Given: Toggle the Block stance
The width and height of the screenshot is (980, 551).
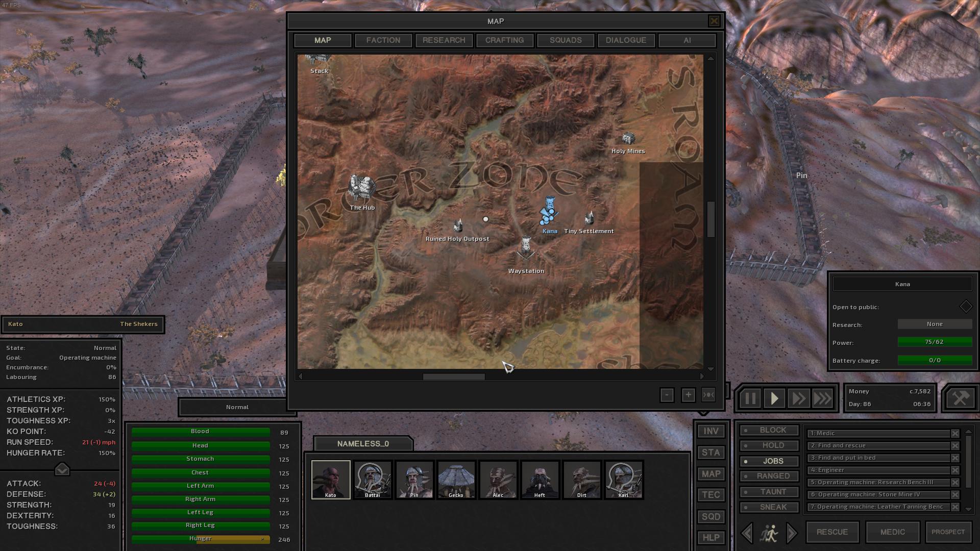Looking at the screenshot, I should click(x=770, y=431).
